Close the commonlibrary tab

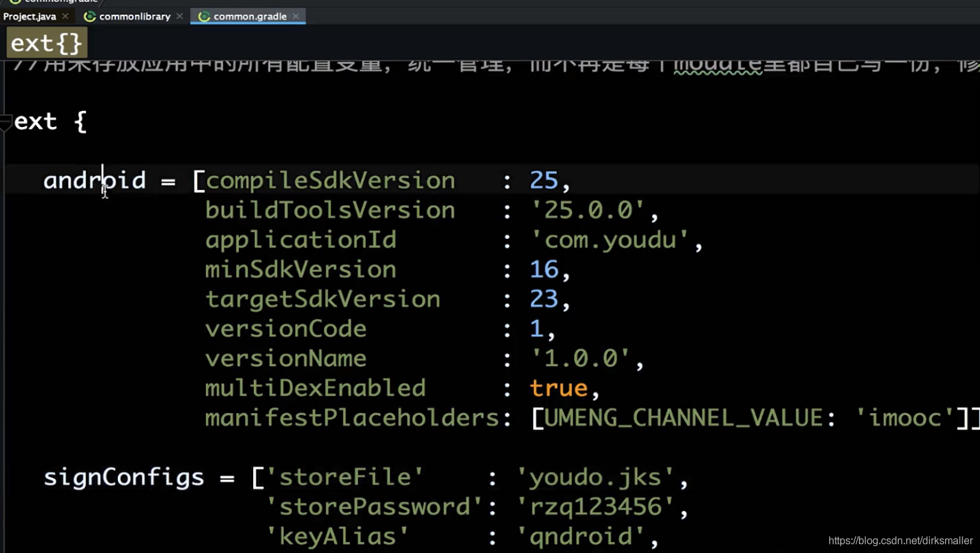point(180,16)
